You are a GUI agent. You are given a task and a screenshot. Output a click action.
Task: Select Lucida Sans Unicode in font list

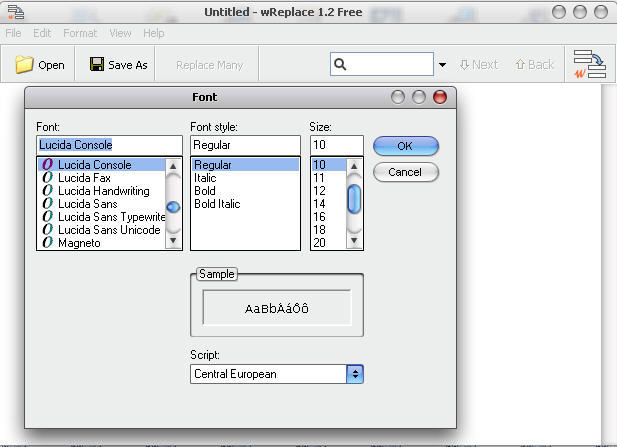click(x=102, y=229)
